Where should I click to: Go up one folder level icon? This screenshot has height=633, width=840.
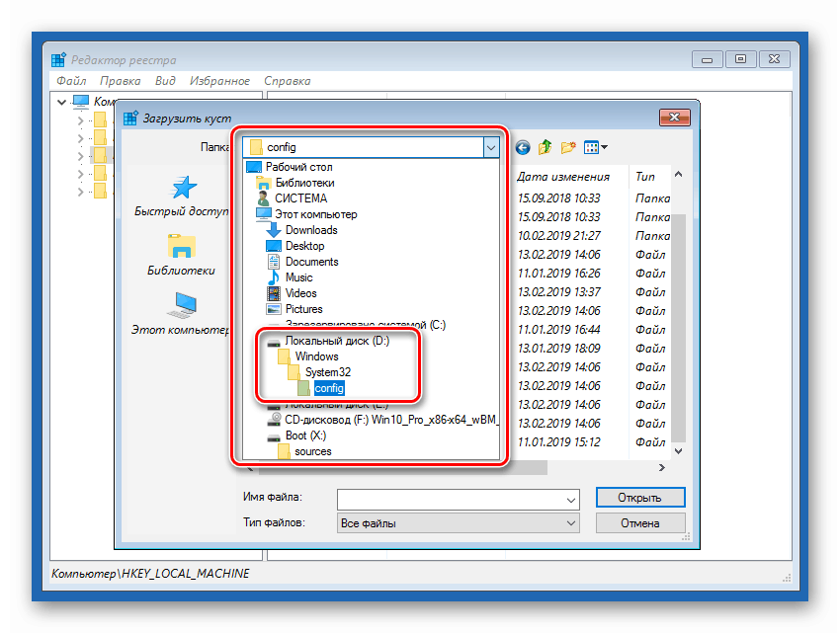tap(545, 147)
